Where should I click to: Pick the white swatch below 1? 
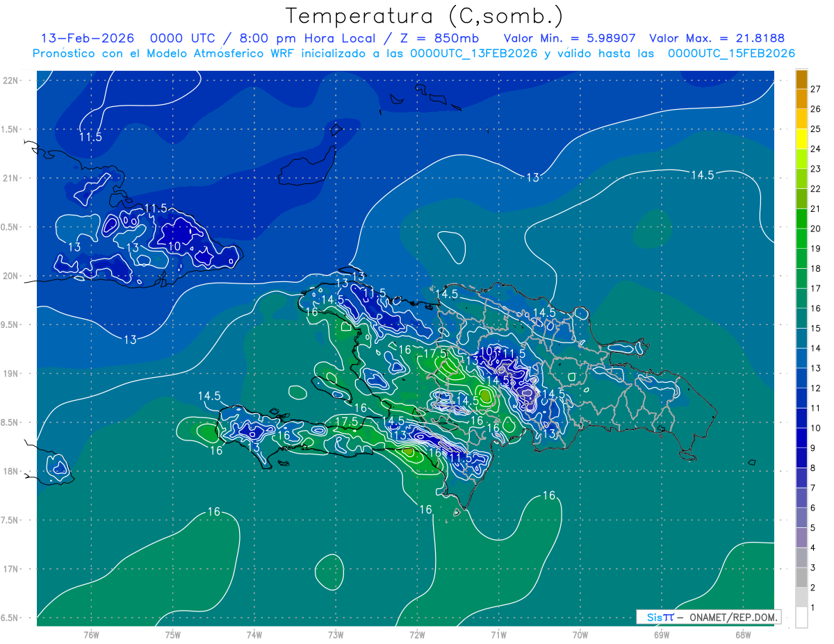pos(801,618)
